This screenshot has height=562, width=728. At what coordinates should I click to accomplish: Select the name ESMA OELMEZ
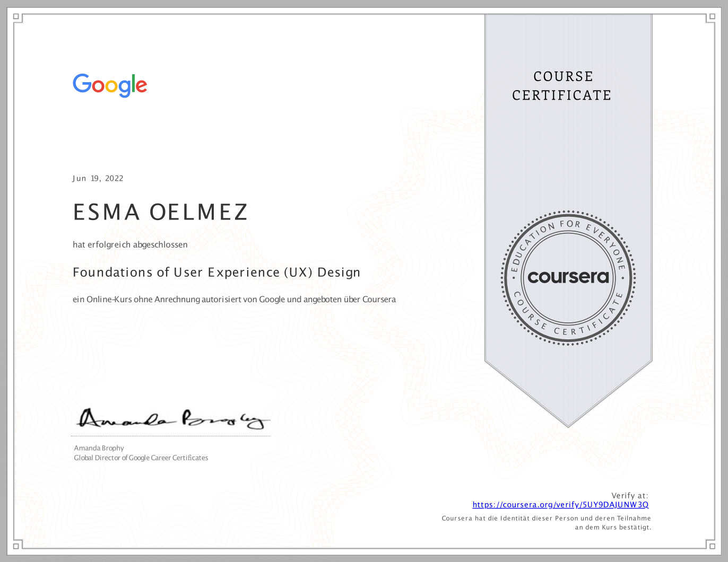[x=160, y=212]
